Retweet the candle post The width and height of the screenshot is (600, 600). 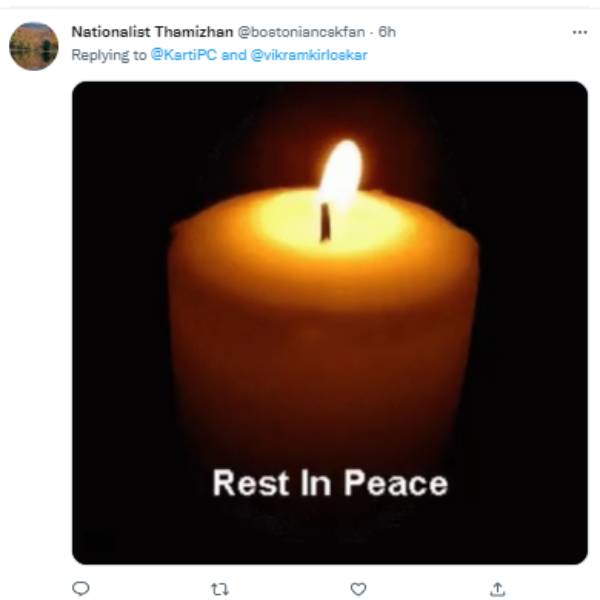pos(220,589)
